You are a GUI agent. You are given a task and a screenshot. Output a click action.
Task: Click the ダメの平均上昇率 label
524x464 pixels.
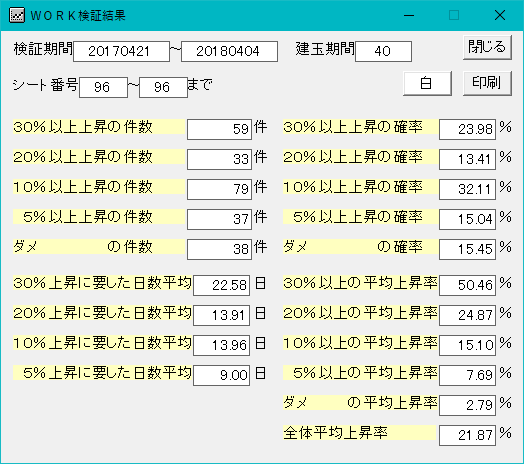coord(360,403)
